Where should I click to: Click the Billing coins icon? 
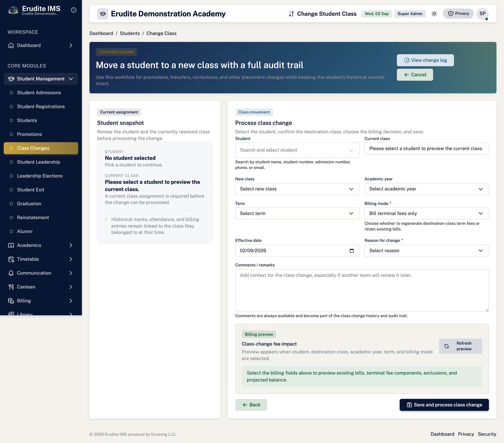(x=11, y=301)
